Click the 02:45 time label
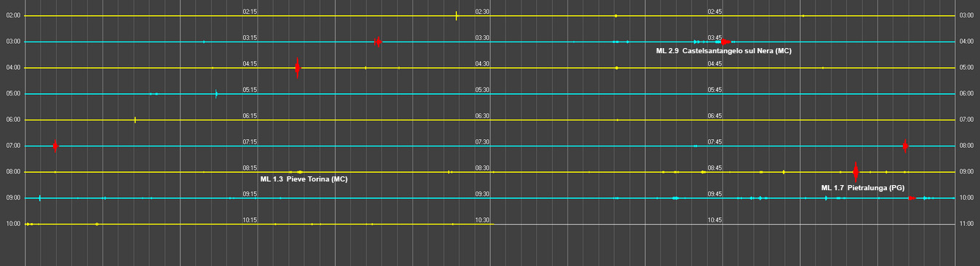 [714, 12]
